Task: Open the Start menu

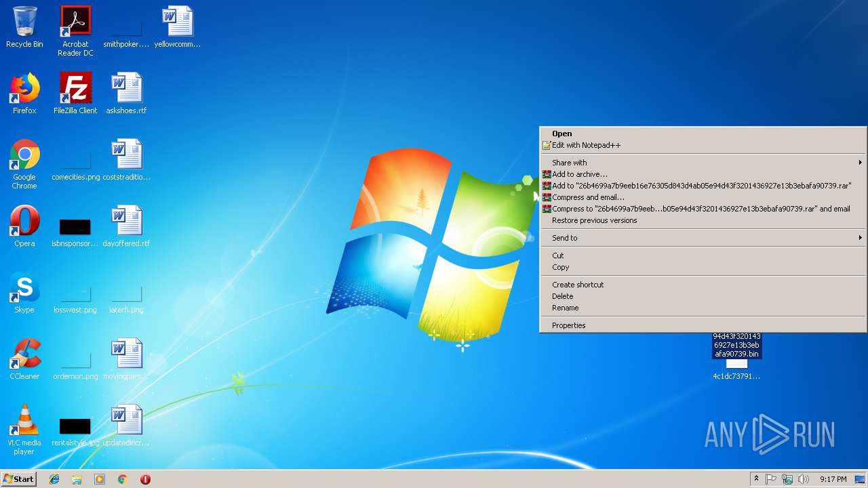Action: tap(18, 479)
